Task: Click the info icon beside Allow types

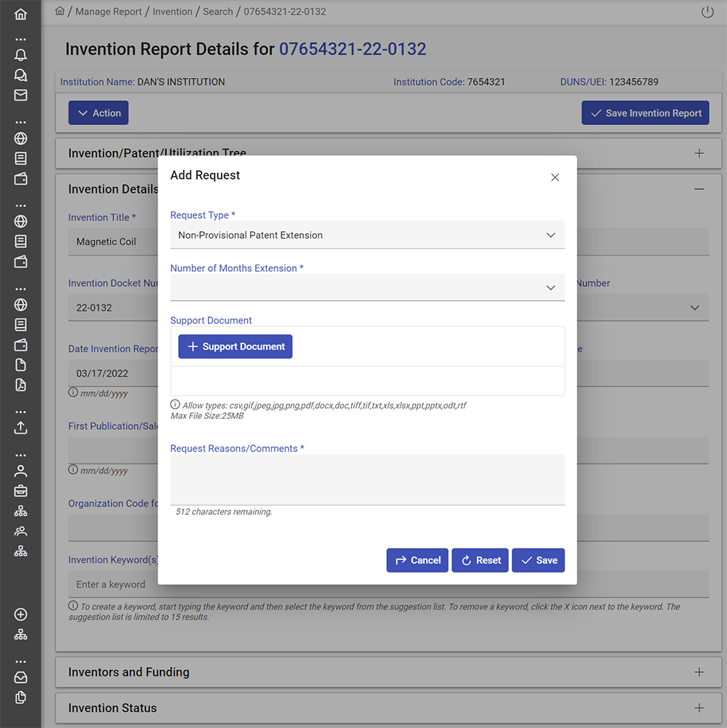Action: point(174,404)
